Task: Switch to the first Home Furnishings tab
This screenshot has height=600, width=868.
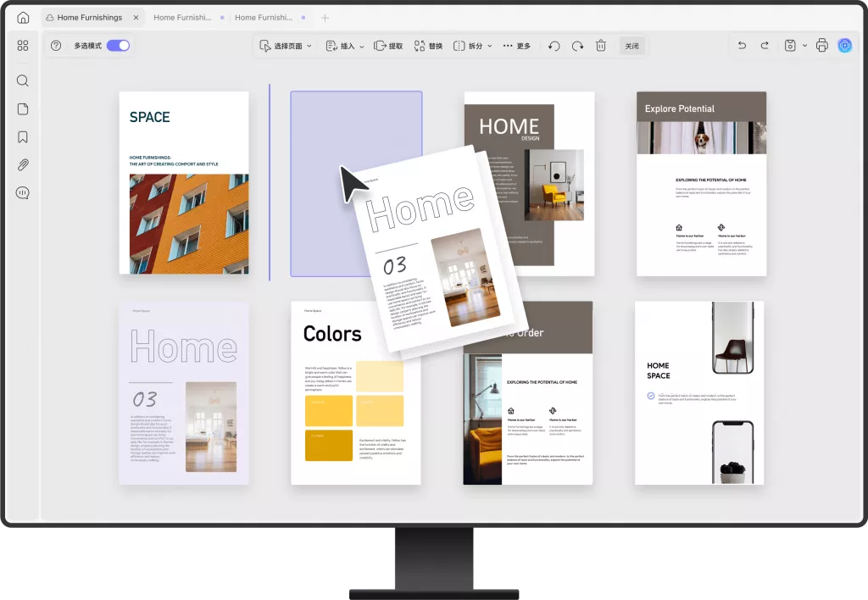Action: pyautogui.click(x=90, y=18)
